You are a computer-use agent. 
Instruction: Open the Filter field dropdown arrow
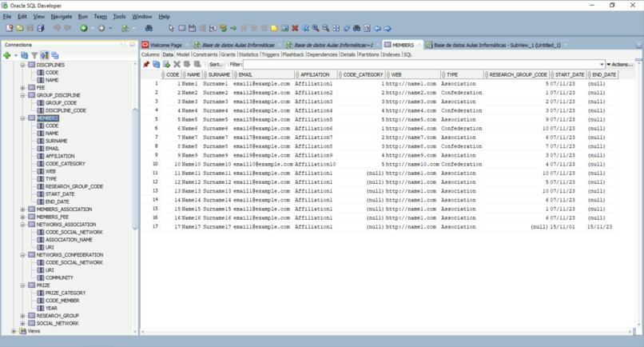pyautogui.click(x=602, y=65)
